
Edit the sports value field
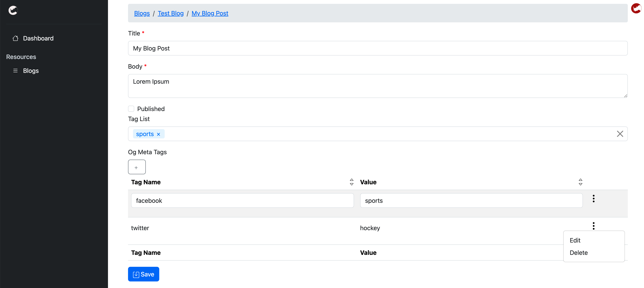(x=471, y=200)
